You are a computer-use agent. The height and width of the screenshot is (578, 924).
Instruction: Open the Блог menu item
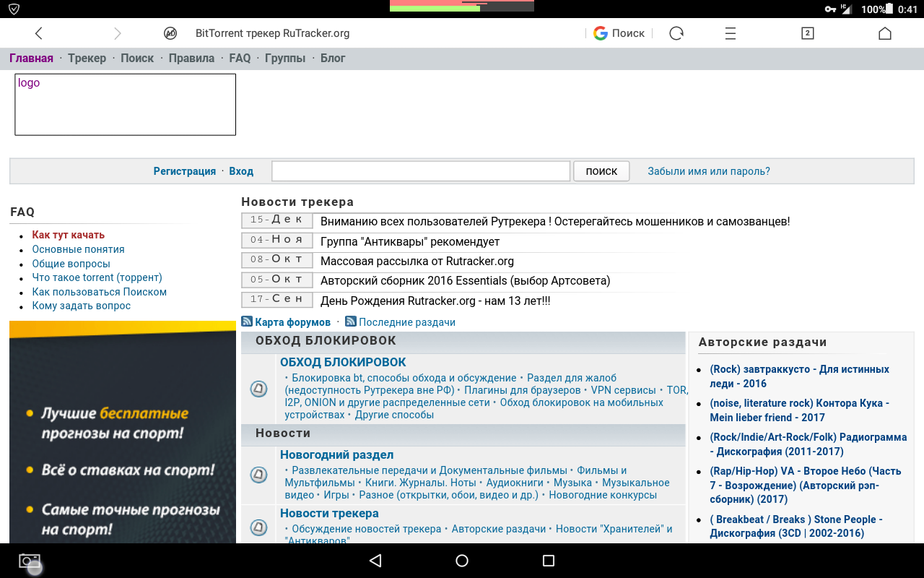(333, 59)
